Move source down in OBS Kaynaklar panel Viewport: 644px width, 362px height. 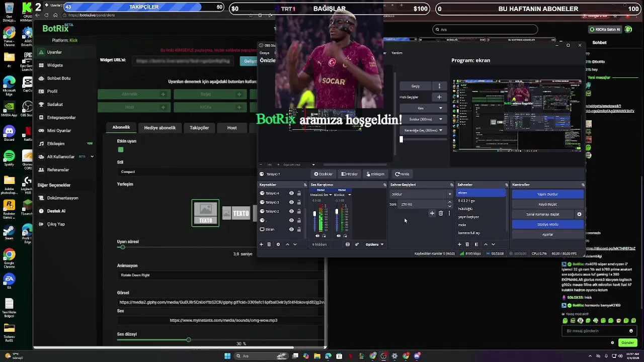pyautogui.click(x=295, y=244)
